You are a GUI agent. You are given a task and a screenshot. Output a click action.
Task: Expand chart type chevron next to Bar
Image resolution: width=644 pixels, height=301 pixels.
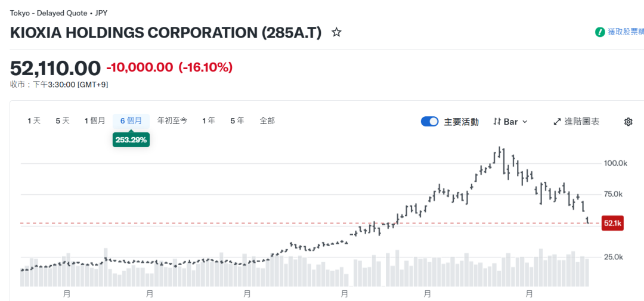(525, 122)
